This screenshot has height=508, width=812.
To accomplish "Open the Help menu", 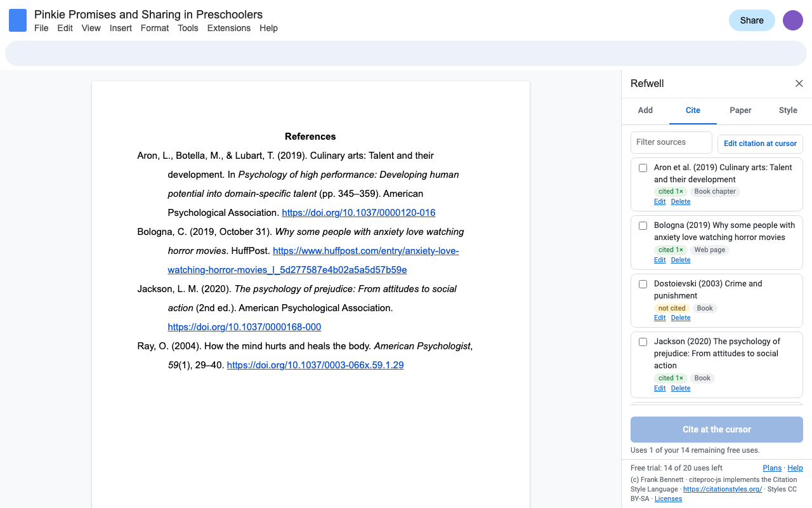I will click(268, 28).
